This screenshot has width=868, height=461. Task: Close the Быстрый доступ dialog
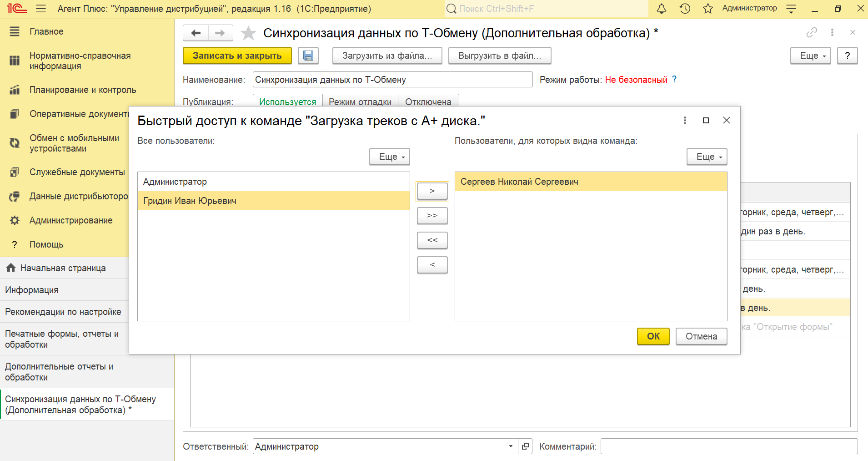(x=727, y=120)
